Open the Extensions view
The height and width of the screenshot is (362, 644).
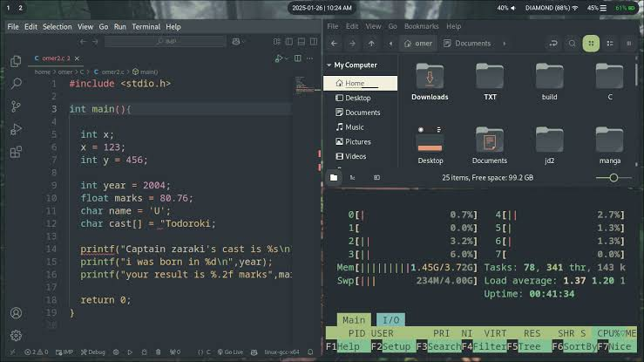click(x=16, y=153)
